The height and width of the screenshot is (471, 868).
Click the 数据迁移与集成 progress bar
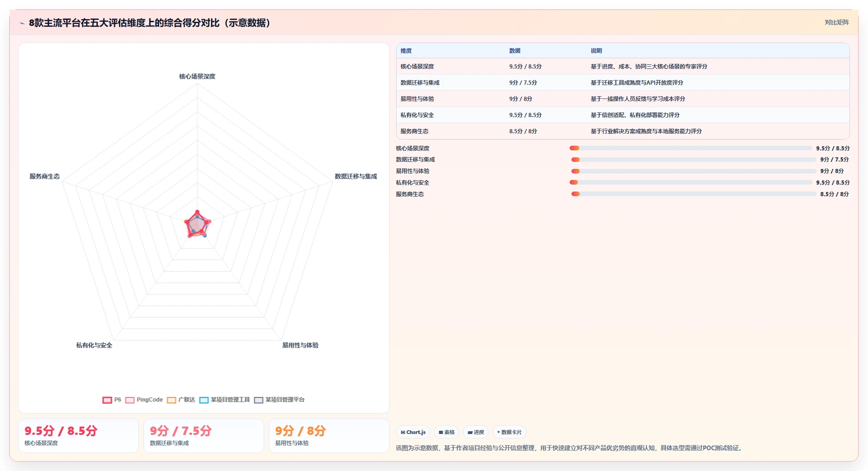pos(694,160)
